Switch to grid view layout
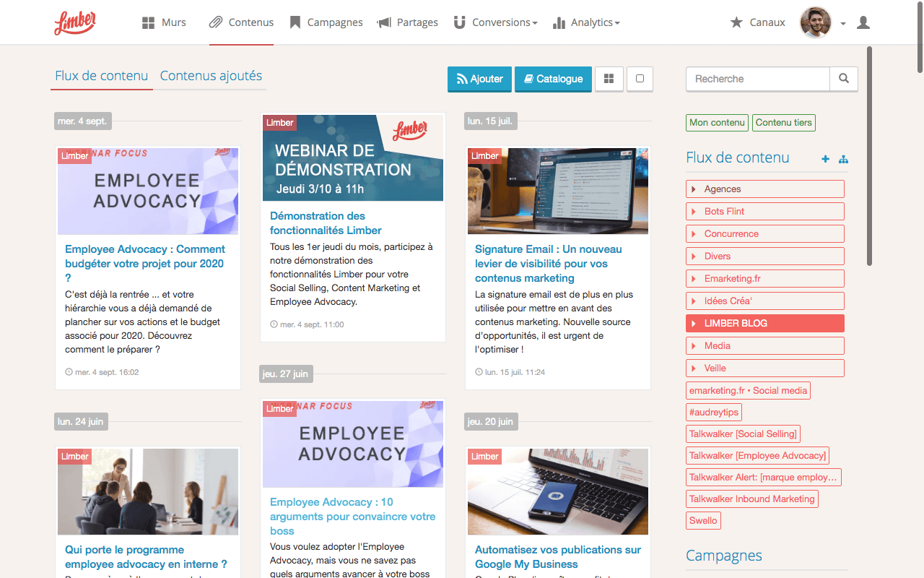Screen dimensions: 924x578 point(609,79)
